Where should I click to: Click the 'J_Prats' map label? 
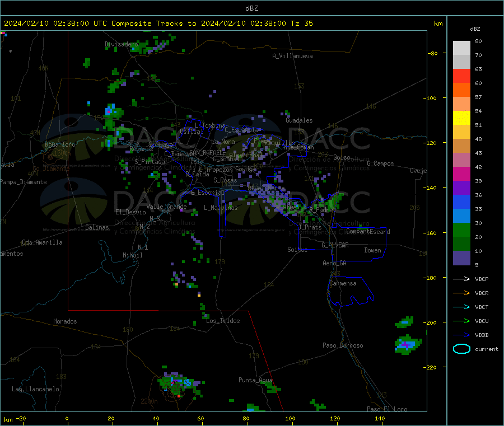pyautogui.click(x=310, y=227)
